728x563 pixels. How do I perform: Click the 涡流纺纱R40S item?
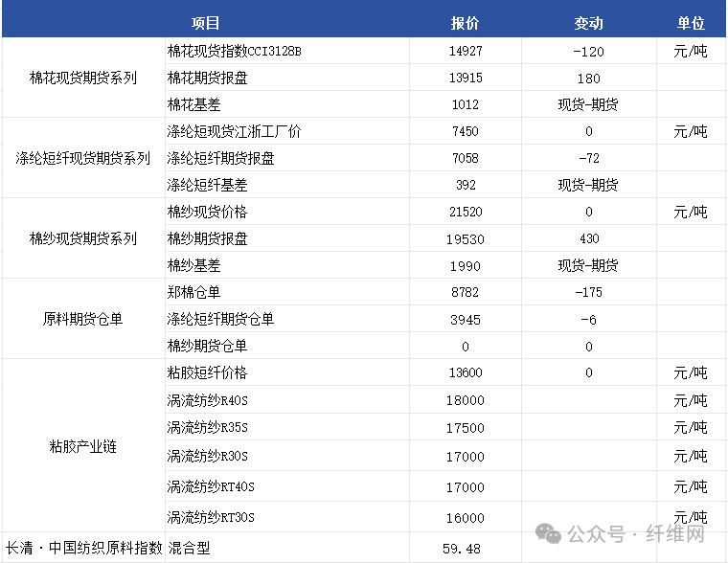207,400
